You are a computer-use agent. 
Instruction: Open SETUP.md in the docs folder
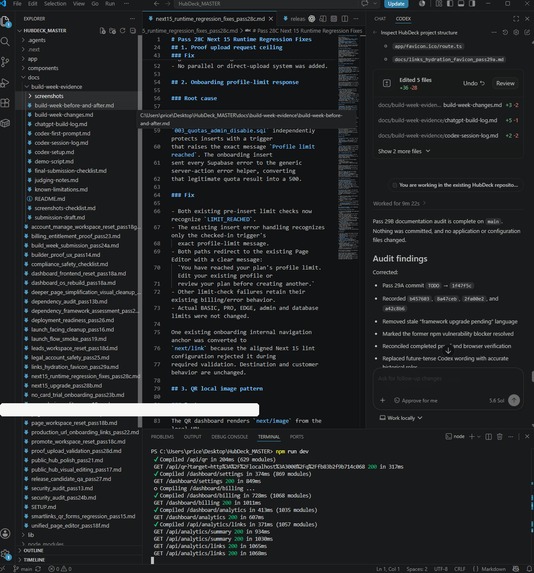point(43,507)
